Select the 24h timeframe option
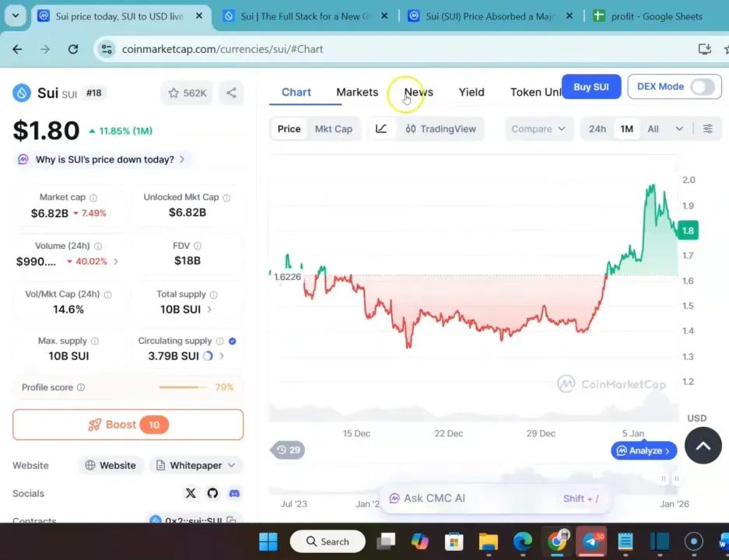 point(597,128)
